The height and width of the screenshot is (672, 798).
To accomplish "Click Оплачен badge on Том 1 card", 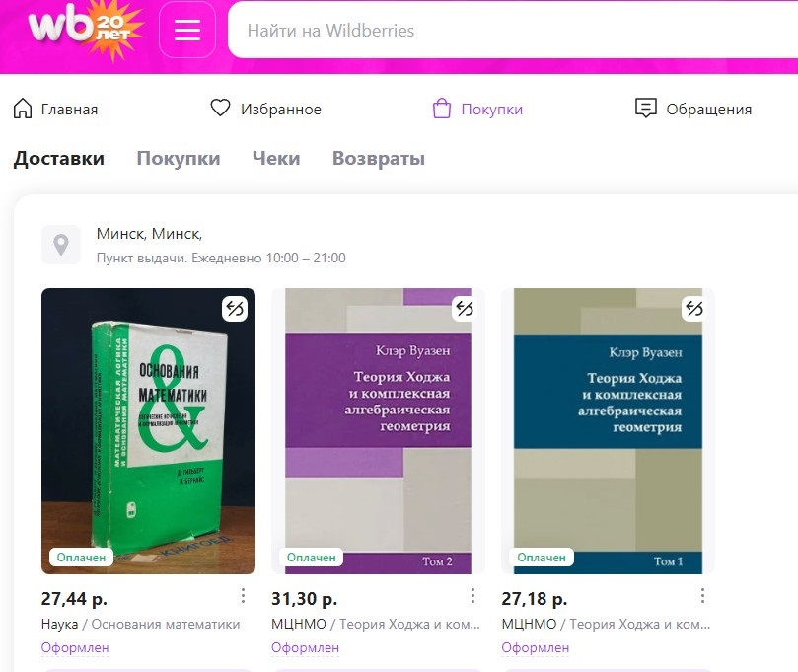I will pyautogui.click(x=541, y=558).
